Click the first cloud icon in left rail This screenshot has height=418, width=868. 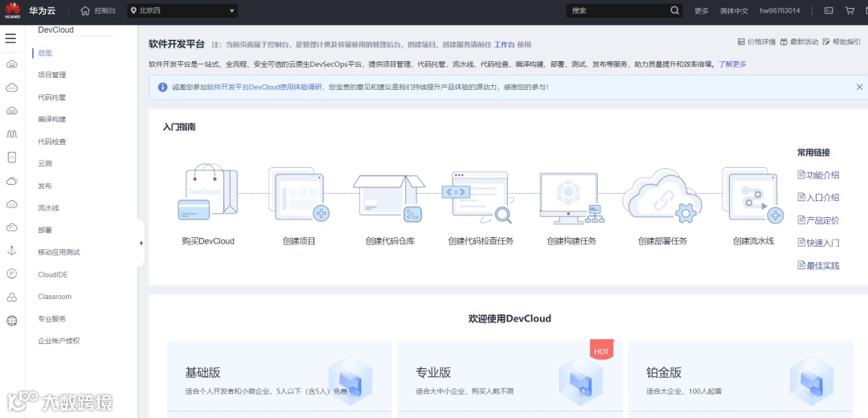(11, 64)
